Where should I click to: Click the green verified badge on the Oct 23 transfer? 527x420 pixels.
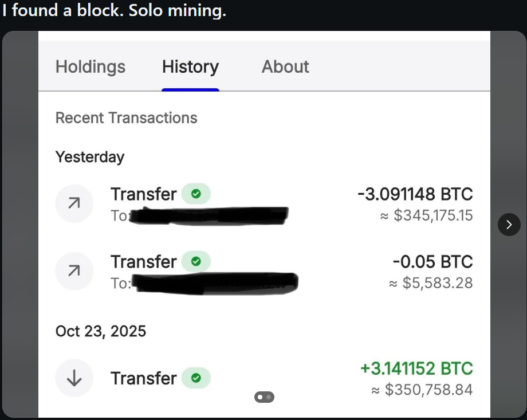point(196,378)
